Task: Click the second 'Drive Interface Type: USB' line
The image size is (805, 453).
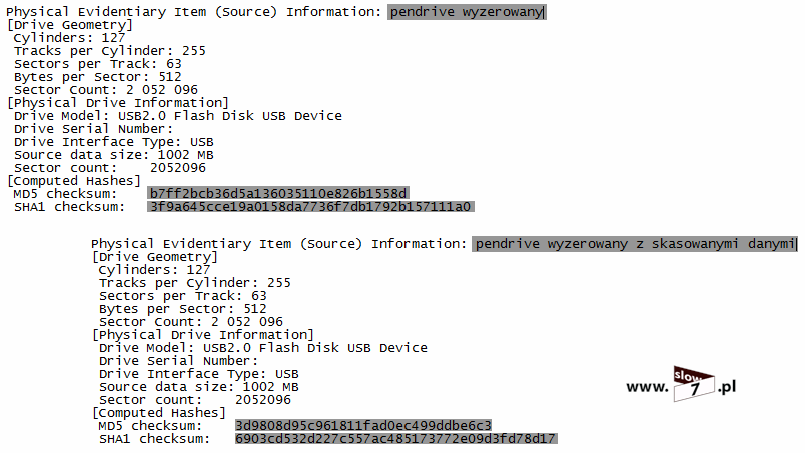Action: [199, 374]
